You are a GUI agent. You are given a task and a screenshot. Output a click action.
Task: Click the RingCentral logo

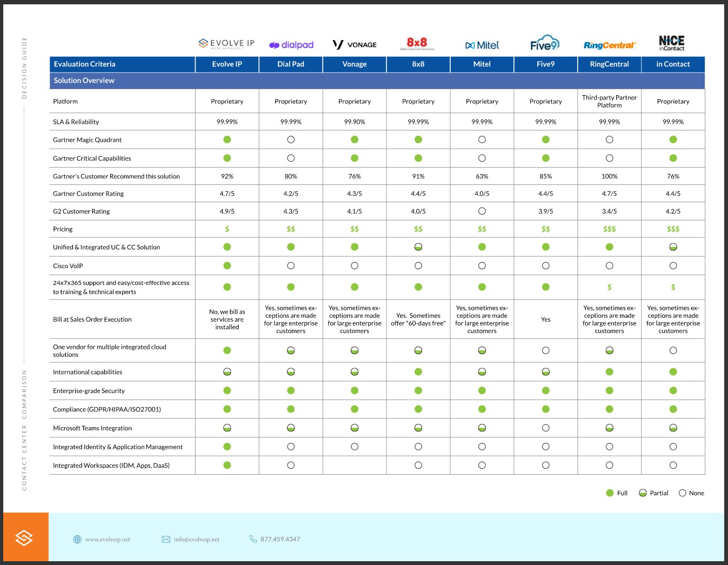click(610, 45)
